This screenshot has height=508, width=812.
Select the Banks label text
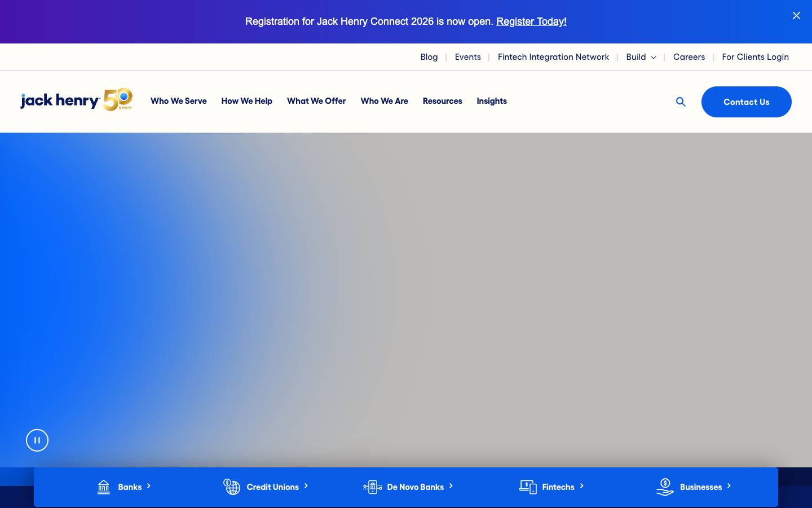130,487
